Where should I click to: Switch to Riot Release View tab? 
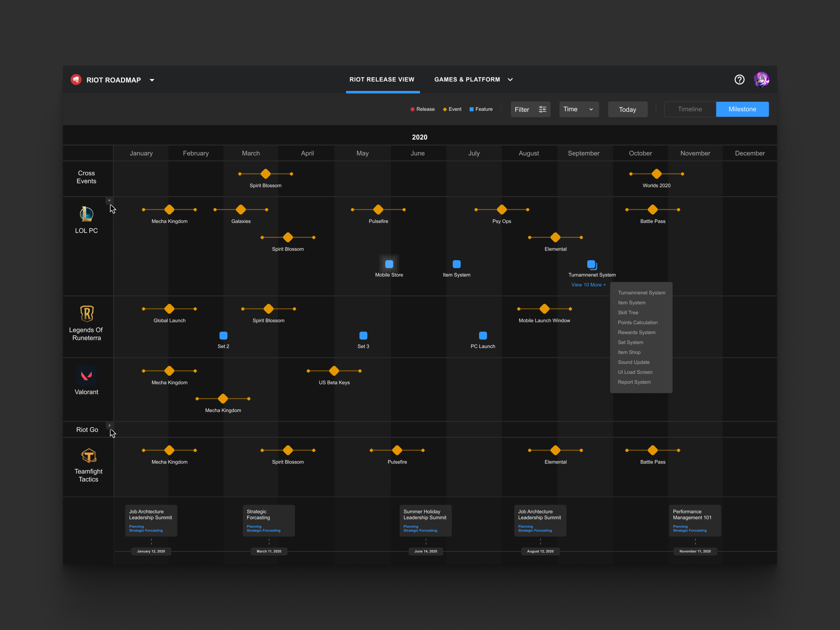(382, 79)
